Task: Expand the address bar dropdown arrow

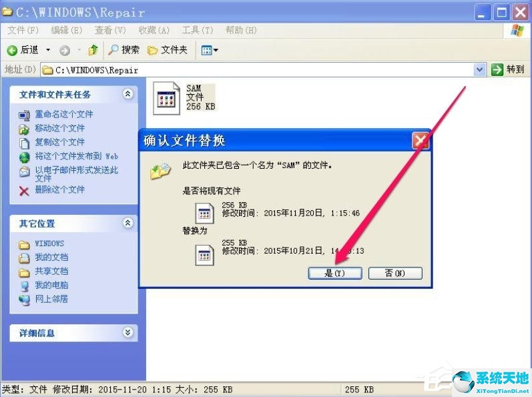Action: point(479,70)
